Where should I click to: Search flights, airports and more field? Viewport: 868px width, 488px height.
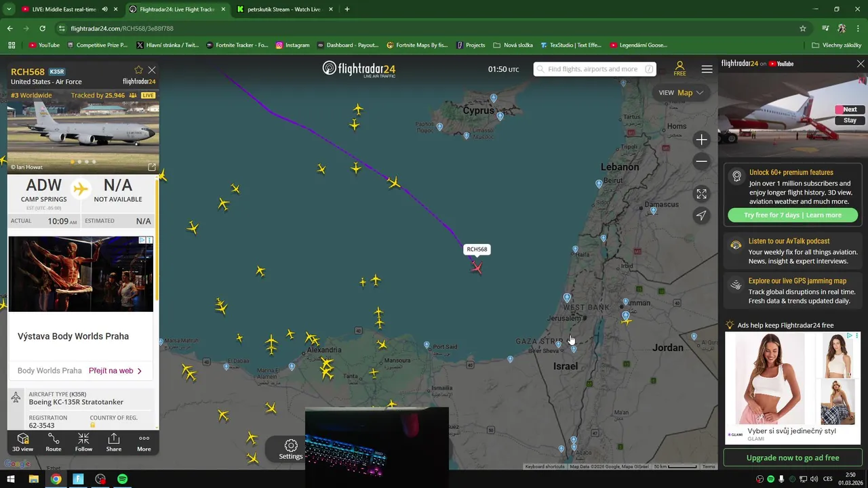tap(594, 69)
